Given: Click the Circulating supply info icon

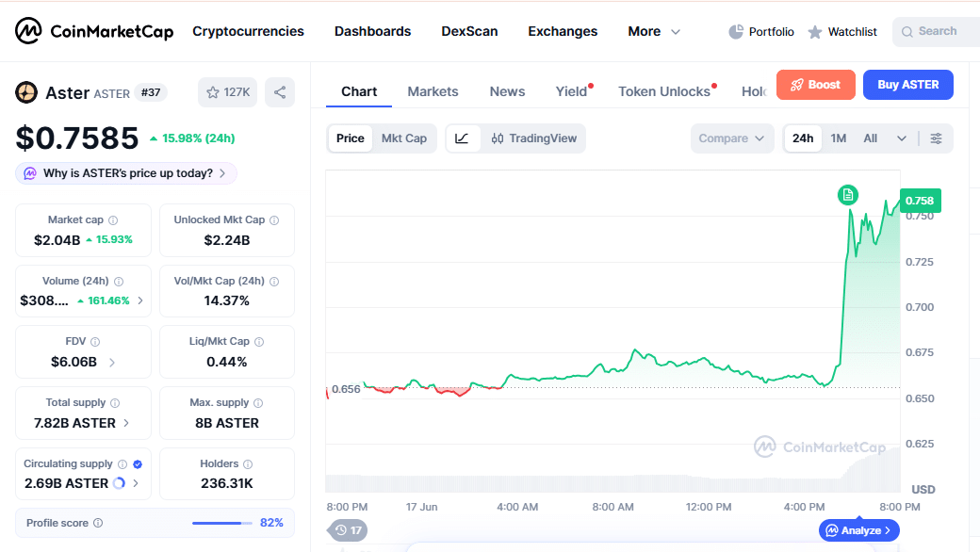Looking at the screenshot, I should [x=122, y=464].
